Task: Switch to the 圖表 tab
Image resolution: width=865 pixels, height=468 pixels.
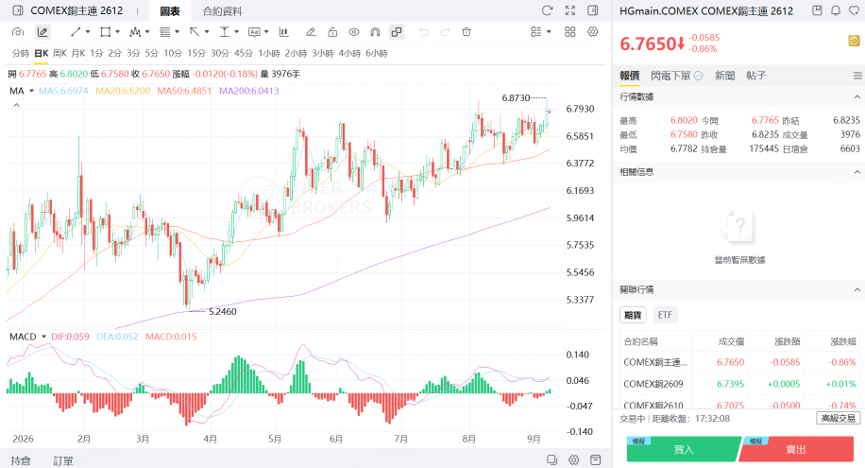Action: pyautogui.click(x=170, y=11)
